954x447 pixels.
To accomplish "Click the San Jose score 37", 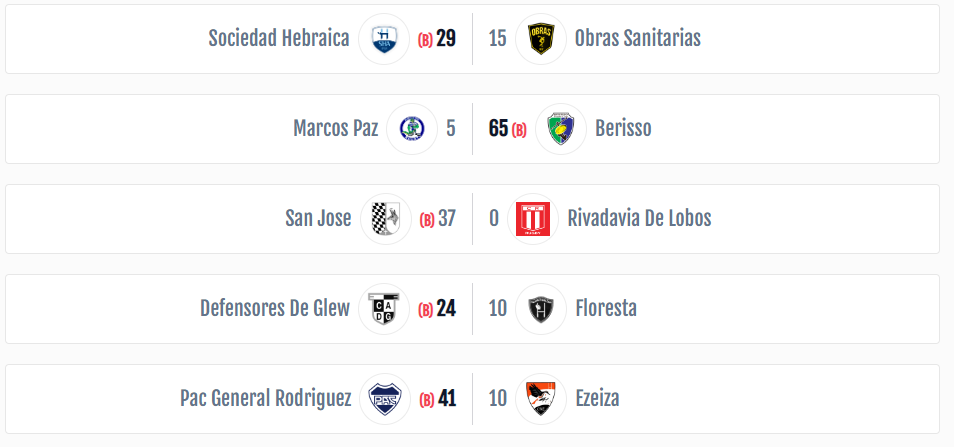I will coord(447,218).
